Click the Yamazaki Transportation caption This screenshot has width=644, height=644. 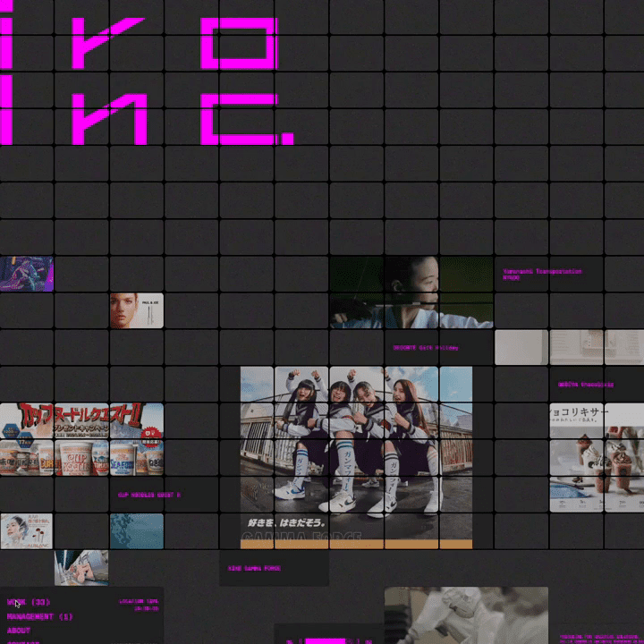pyautogui.click(x=542, y=274)
